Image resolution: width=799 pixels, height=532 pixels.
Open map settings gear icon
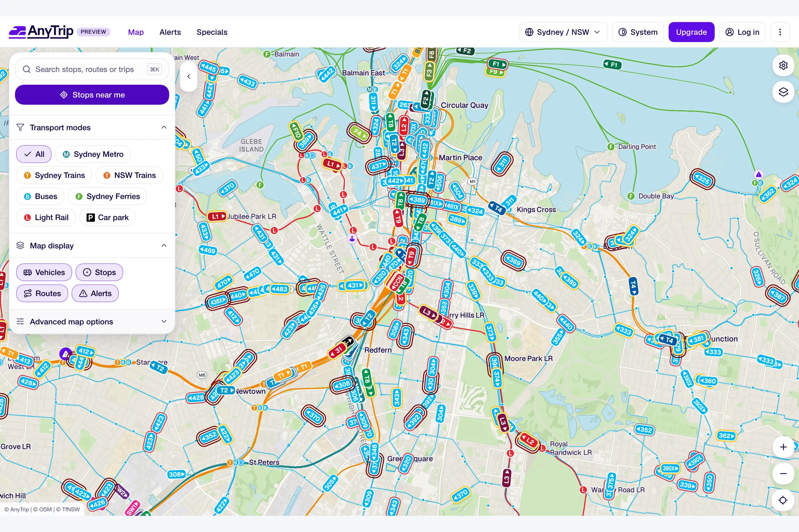tap(783, 65)
